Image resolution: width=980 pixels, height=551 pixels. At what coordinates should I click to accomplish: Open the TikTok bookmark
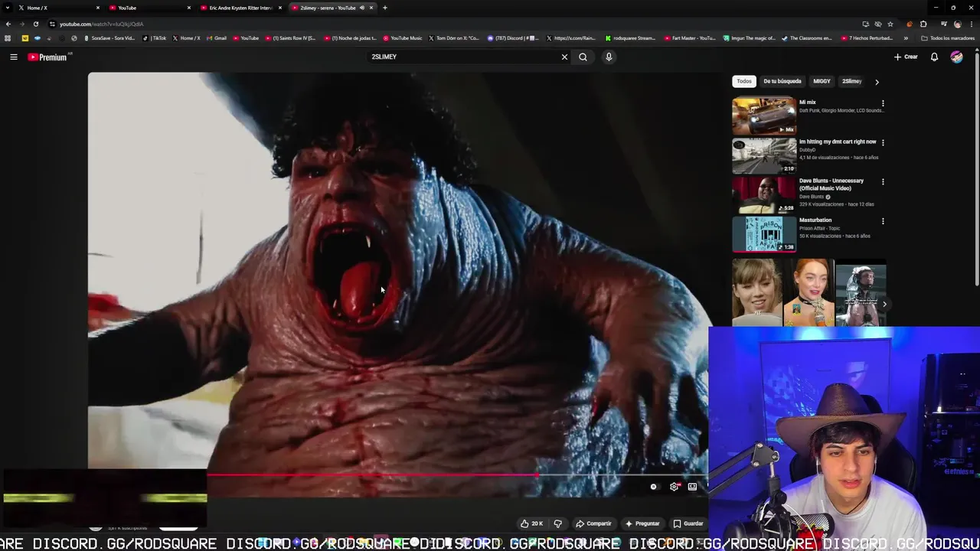pyautogui.click(x=155, y=38)
